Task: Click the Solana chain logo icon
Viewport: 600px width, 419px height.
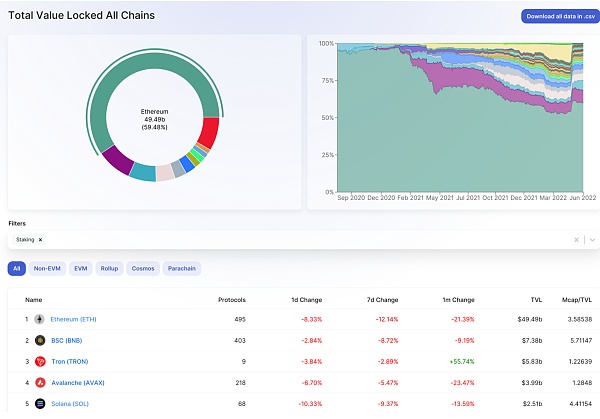Action: click(40, 403)
